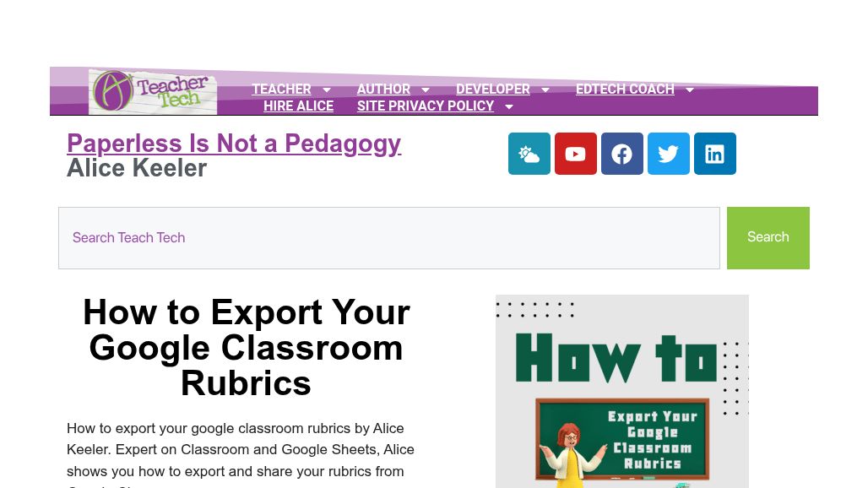This screenshot has height=488, width=868.
Task: Visit the YouTube channel icon
Action: pos(575,154)
